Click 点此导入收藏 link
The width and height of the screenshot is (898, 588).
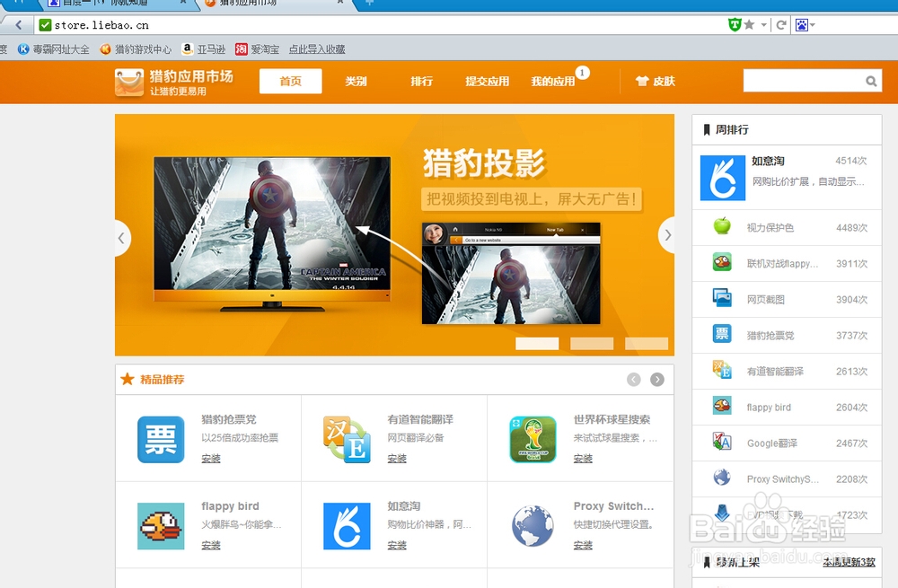click(317, 49)
